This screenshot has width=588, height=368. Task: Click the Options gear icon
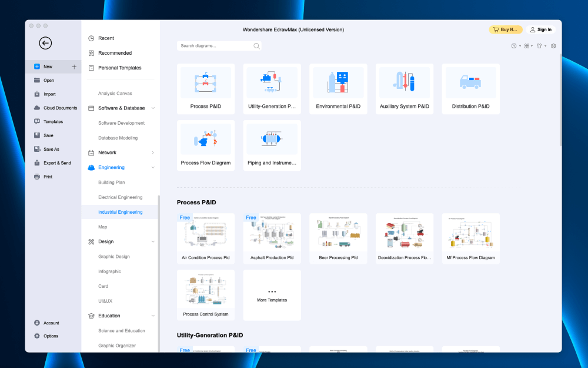pos(36,336)
